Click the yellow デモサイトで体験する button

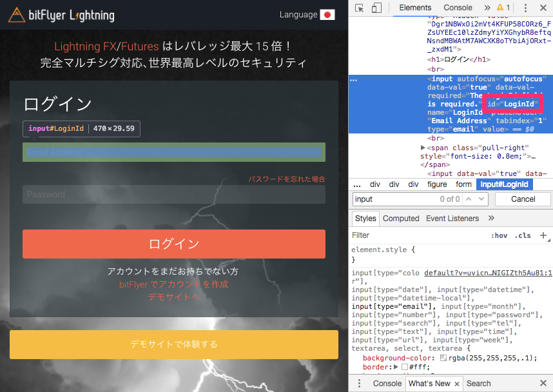click(x=174, y=344)
